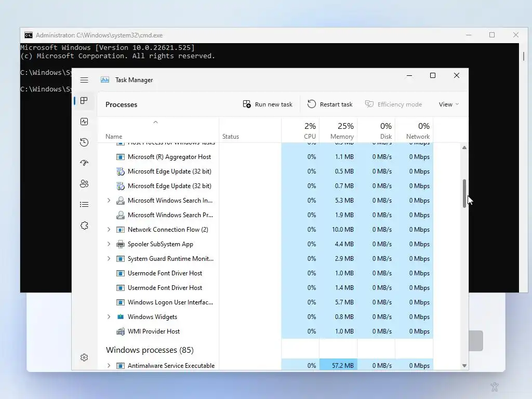532x399 pixels.
Task: Open the Users page icon
Action: tap(84, 183)
